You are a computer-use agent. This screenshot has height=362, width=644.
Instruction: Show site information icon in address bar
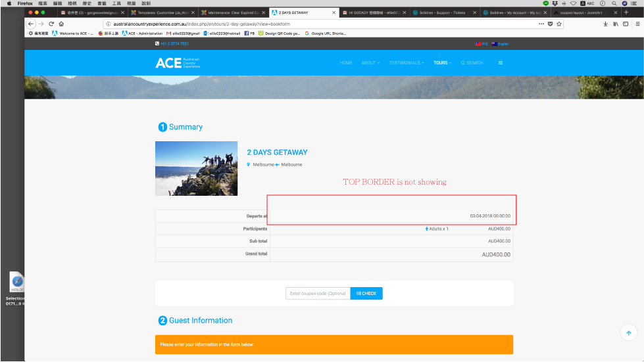[x=109, y=24]
